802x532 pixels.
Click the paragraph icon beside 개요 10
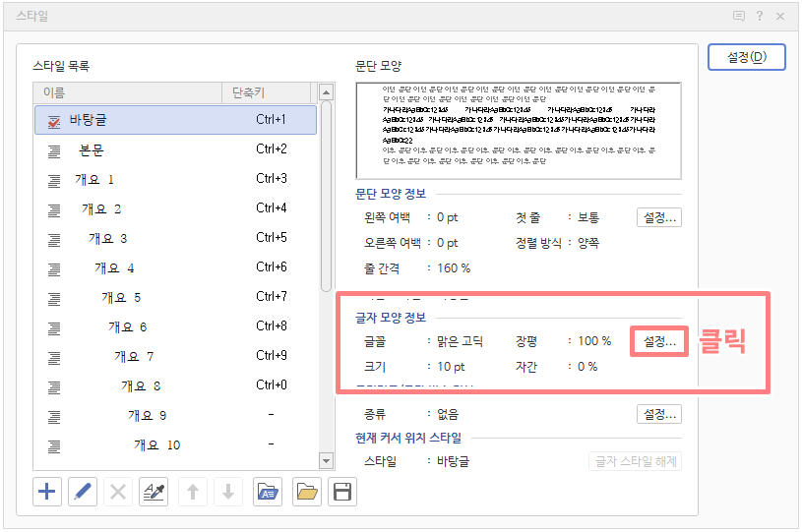54,446
